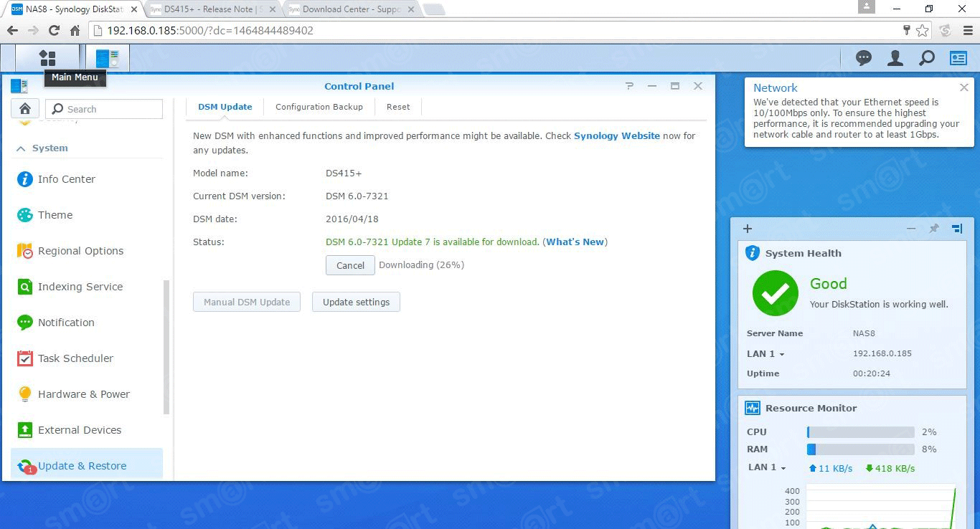The image size is (980, 529).
Task: Open Indexing Service in sidebar
Action: click(87, 287)
